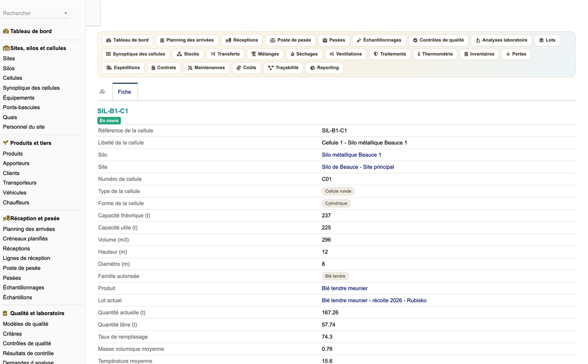Open Analyses laboratoire toolbar button
Screen dimensions: 588x364
[501, 40]
